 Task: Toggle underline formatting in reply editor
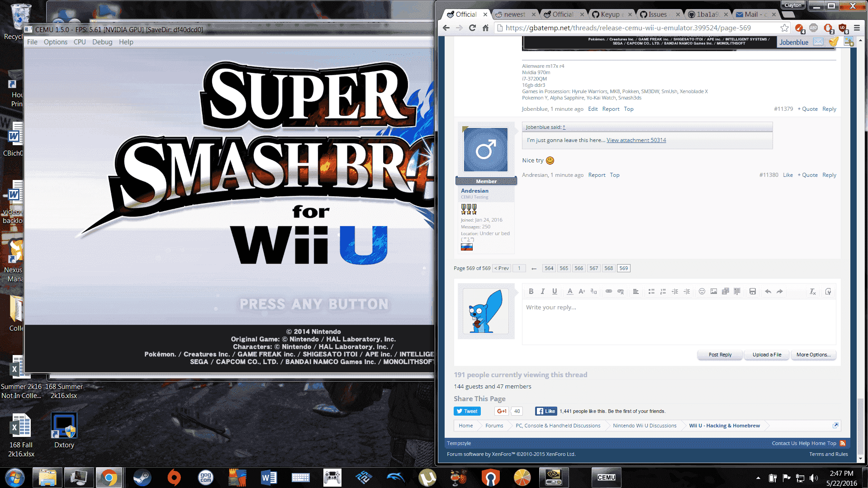pos(555,292)
